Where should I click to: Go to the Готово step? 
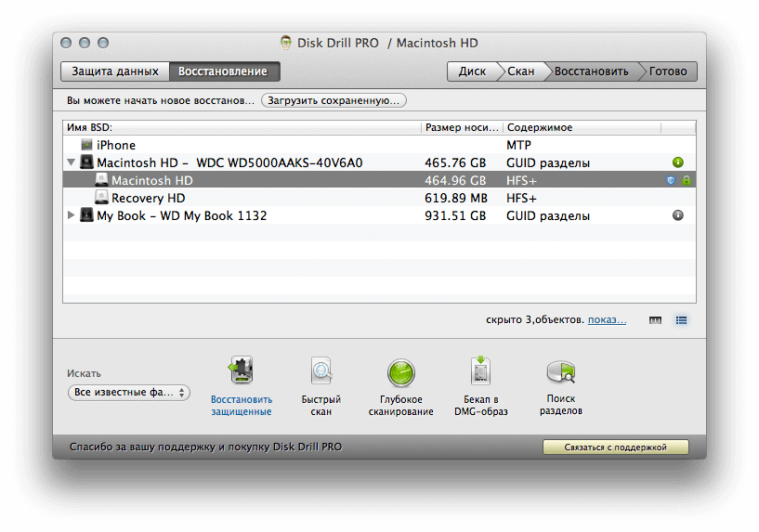[669, 71]
